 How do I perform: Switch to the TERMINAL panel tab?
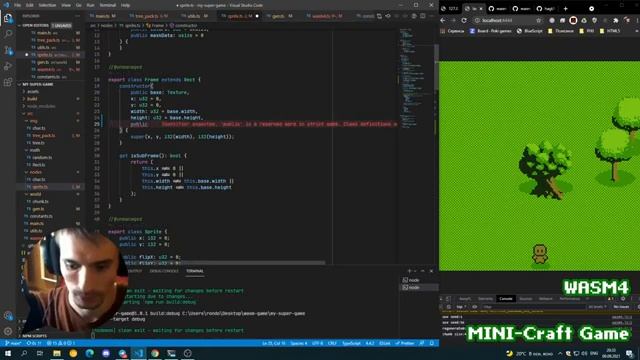click(x=195, y=271)
